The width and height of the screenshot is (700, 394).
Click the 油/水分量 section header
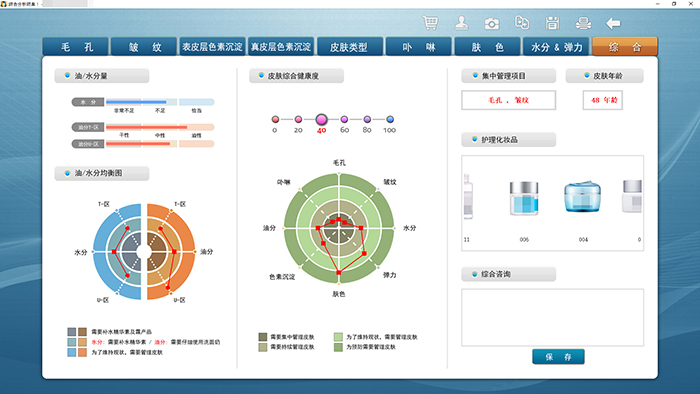pyautogui.click(x=102, y=76)
